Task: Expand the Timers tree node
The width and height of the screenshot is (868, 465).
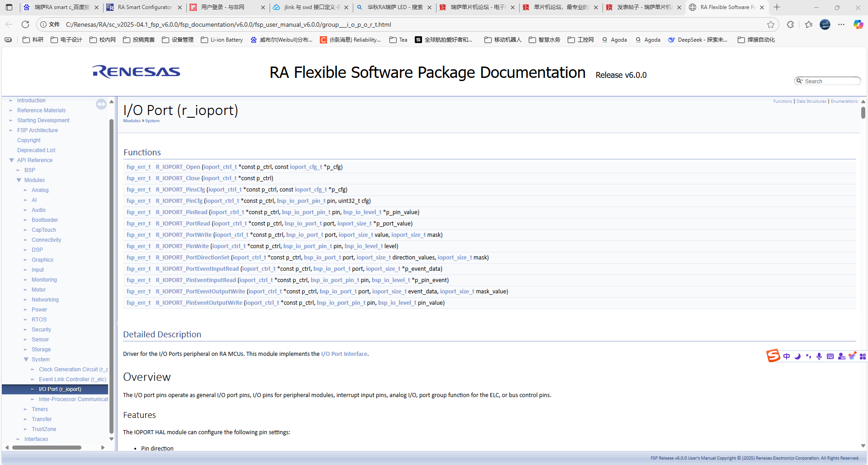Action: [x=26, y=409]
